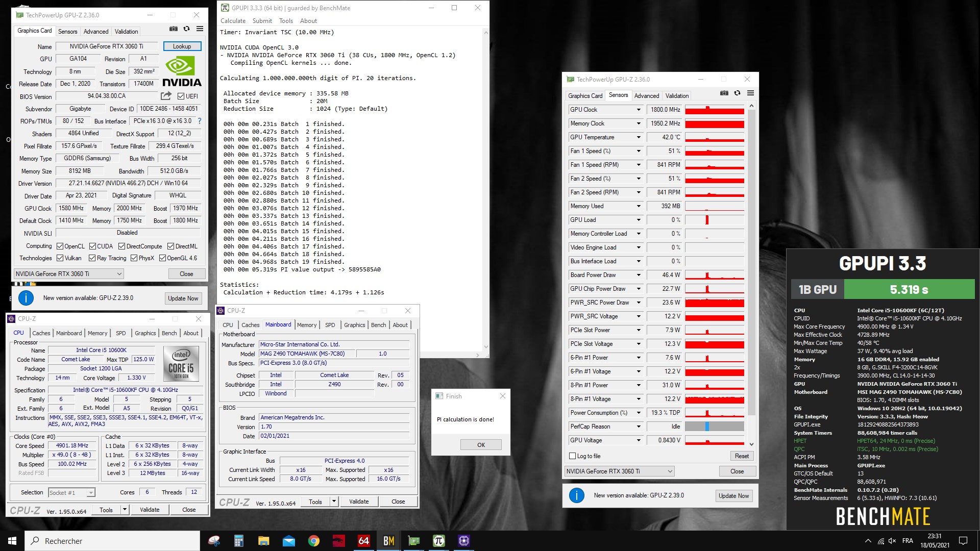Screen dimensions: 980x551
Task: Switch to Advanced tab in left GPU-Z
Action: pos(96,32)
